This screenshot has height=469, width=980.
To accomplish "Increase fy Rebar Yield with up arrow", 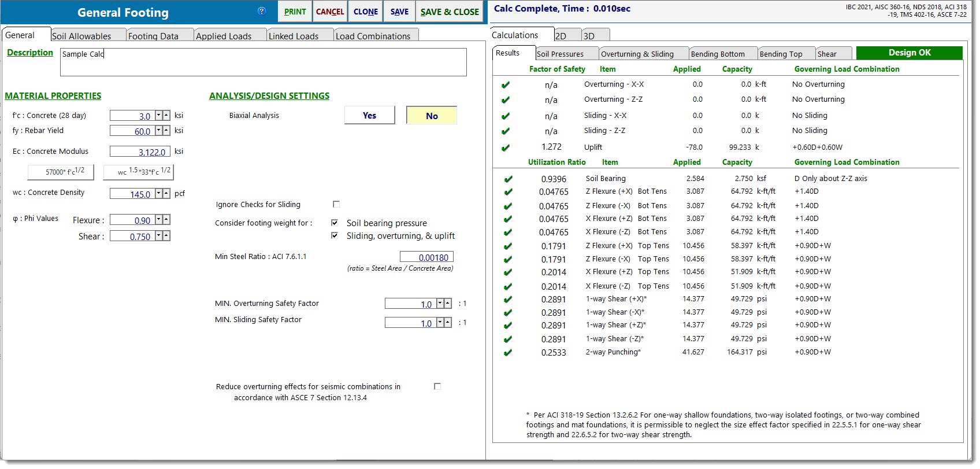I will pyautogui.click(x=166, y=131).
